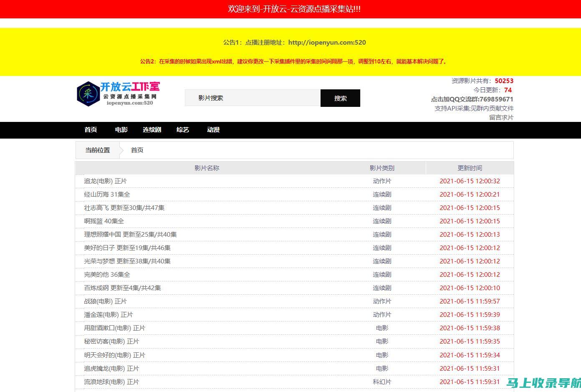Open 秘密访客(电影) 正片 entry

111,341
